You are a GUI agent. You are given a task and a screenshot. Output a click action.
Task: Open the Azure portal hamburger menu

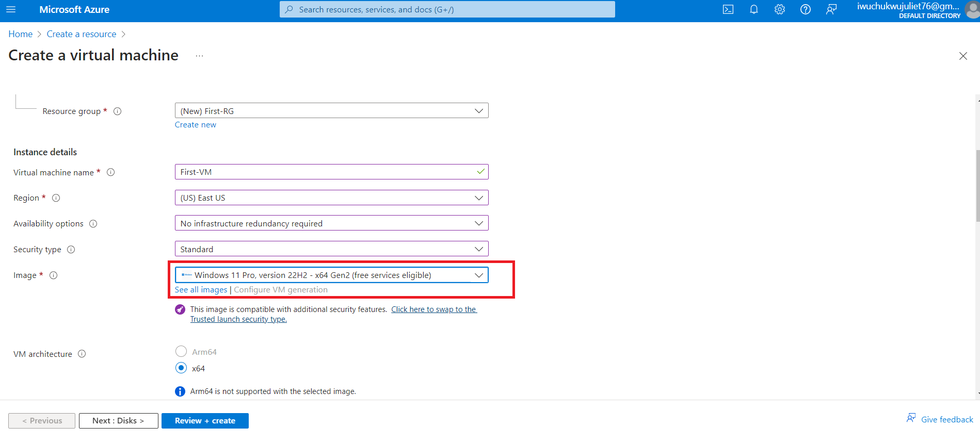(x=11, y=9)
